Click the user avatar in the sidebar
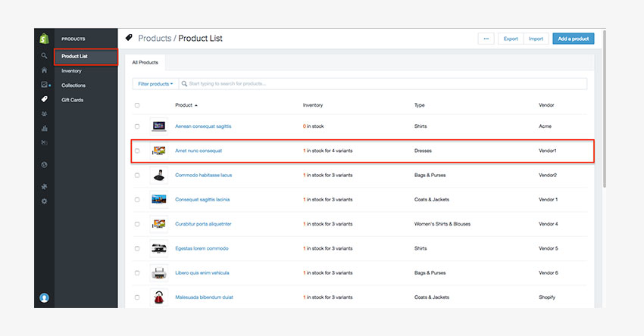This screenshot has height=336, width=644. coord(44,297)
